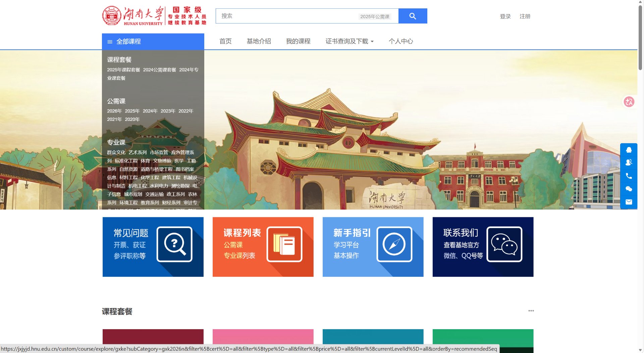Viewport: 644px width, 353px height.
Task: Open the 体育 category
Action: pyautogui.click(x=145, y=161)
